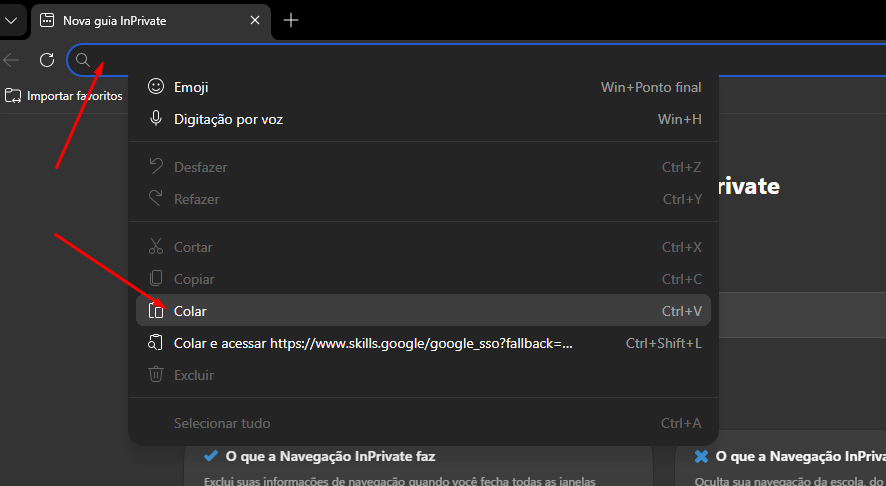
Task: Click Importar favoritos in bookmarks bar
Action: [x=64, y=96]
